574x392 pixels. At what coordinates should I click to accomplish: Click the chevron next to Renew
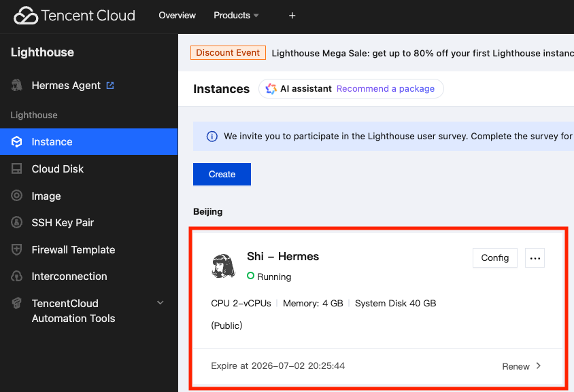tap(538, 366)
